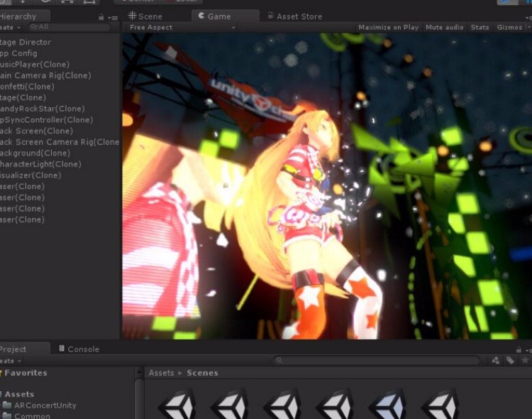Open the Gizmos dropdown arrow
The image size is (532, 419).
coord(528,28)
